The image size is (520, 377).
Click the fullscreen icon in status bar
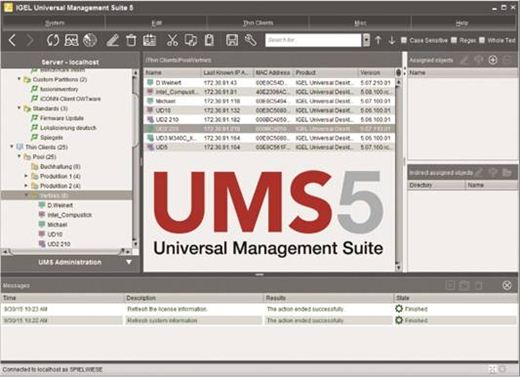492,369
